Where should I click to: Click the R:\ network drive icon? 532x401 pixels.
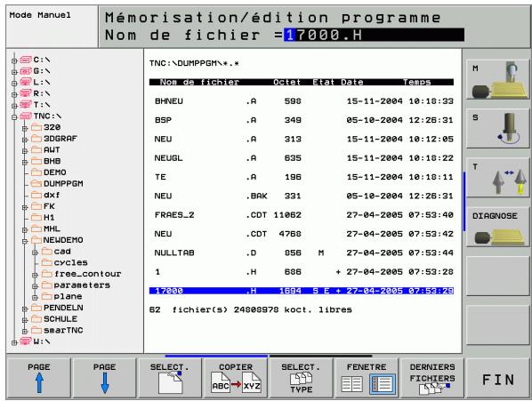tap(26, 93)
